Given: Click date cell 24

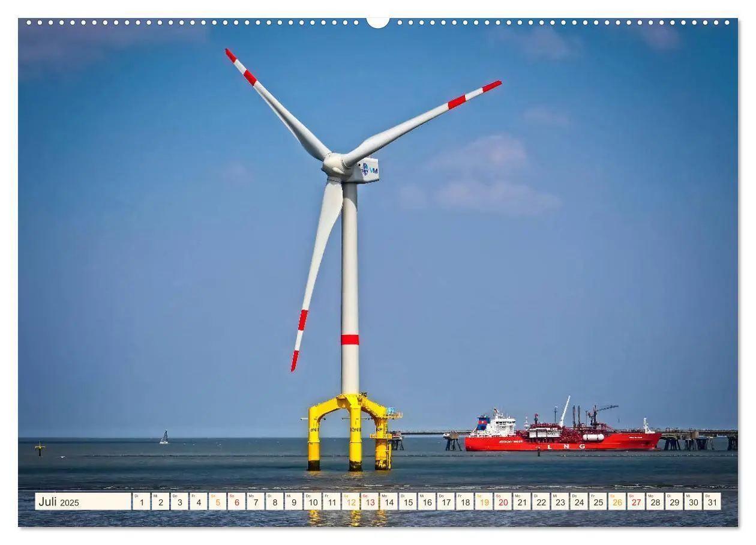Looking at the screenshot, I should point(579,502).
